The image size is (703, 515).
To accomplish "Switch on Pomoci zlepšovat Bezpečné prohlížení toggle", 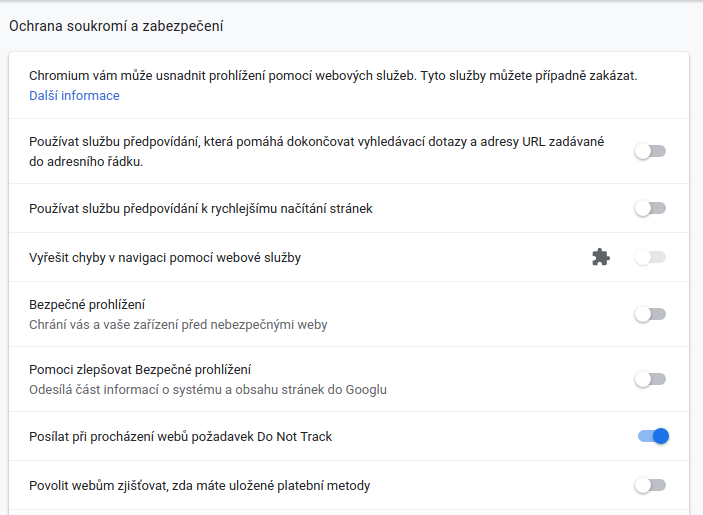I will (650, 379).
